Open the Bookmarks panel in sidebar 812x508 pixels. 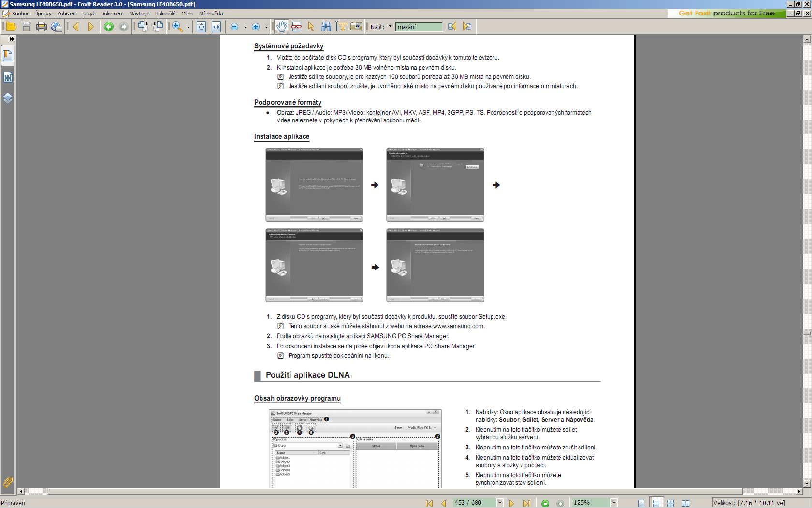pyautogui.click(x=8, y=56)
